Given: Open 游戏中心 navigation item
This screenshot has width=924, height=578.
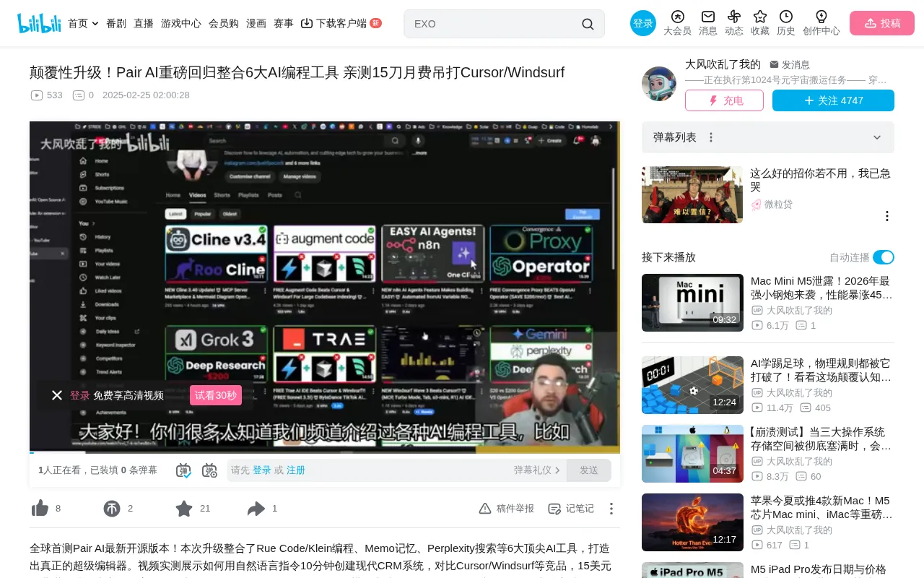Looking at the screenshot, I should [181, 23].
